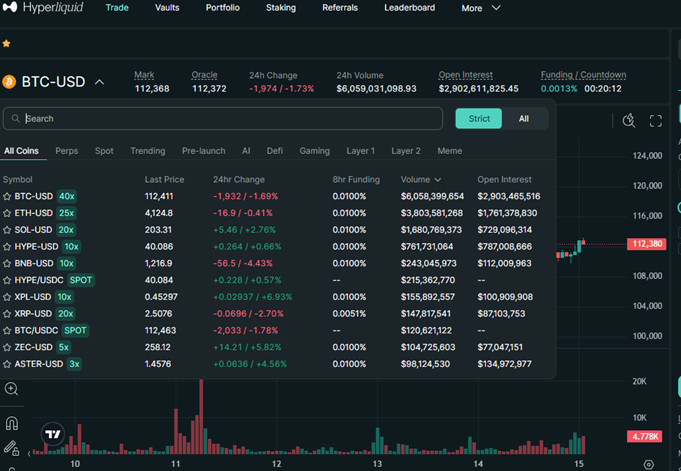
Task: Switch filter to All mode
Action: (523, 118)
